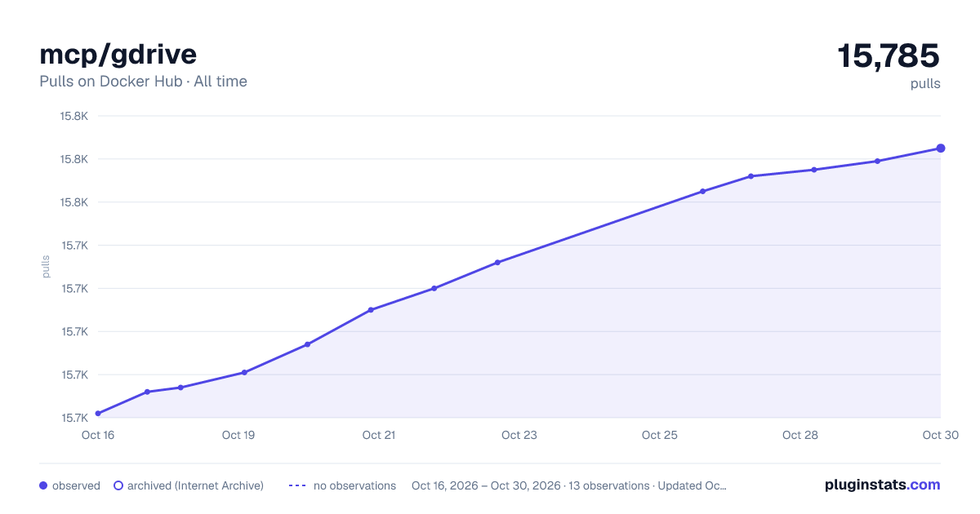Click the Oct 21 axis label
Viewport: 980px width, 514px height.
click(379, 435)
